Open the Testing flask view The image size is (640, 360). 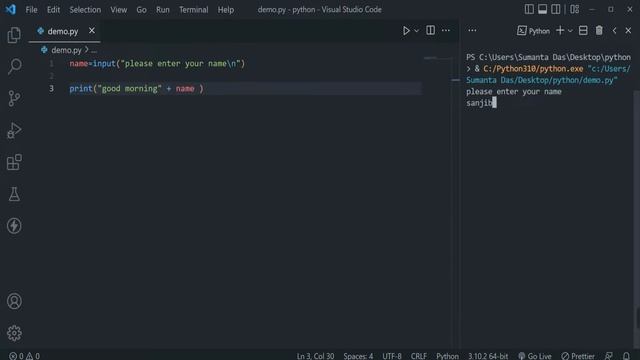click(14, 194)
